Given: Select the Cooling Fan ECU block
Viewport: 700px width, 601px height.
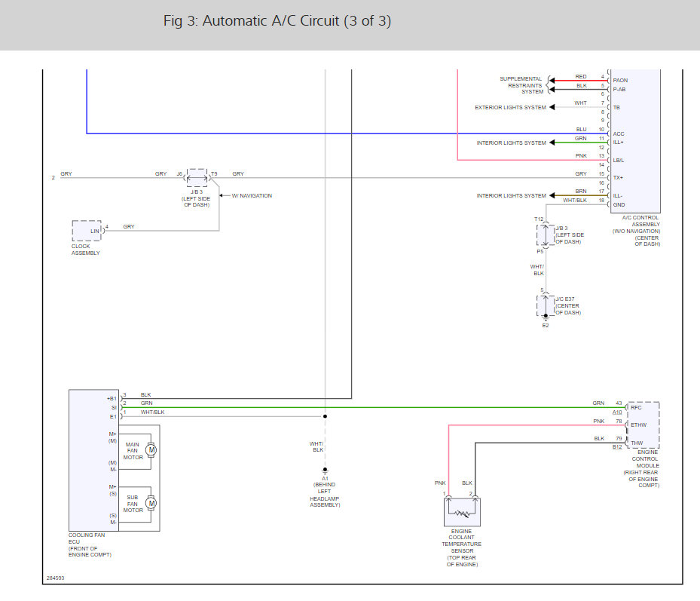Looking at the screenshot, I should 93,460.
